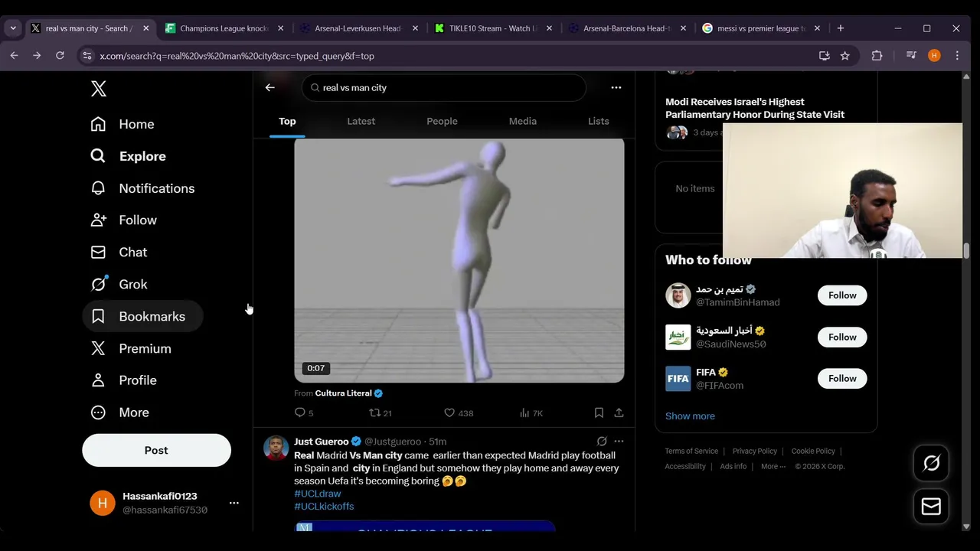Switch to the Latest tab

(361, 121)
